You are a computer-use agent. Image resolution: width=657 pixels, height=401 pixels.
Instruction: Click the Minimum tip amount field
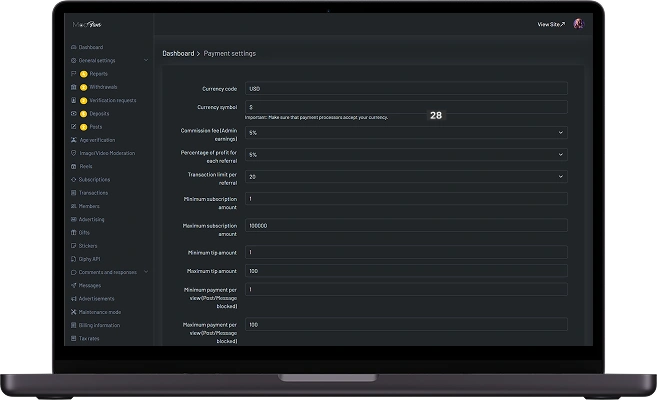pyautogui.click(x=406, y=252)
